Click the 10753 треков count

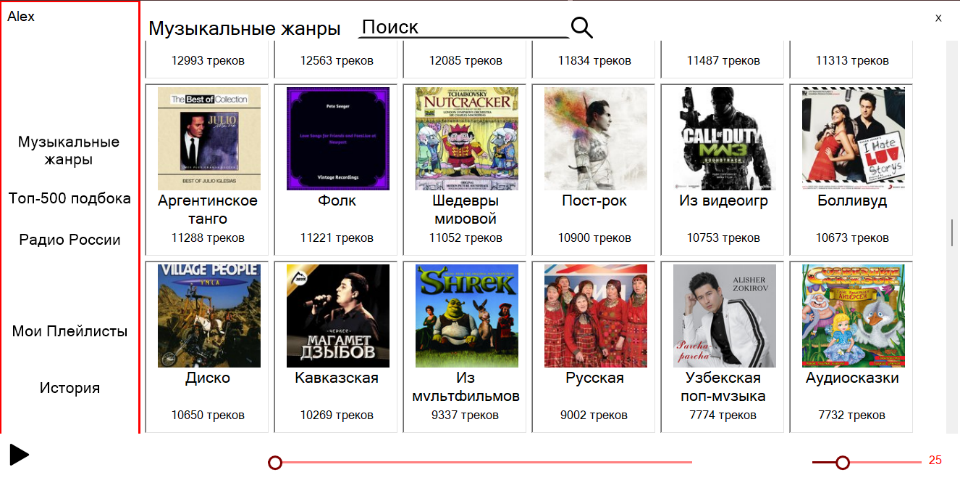pos(724,238)
